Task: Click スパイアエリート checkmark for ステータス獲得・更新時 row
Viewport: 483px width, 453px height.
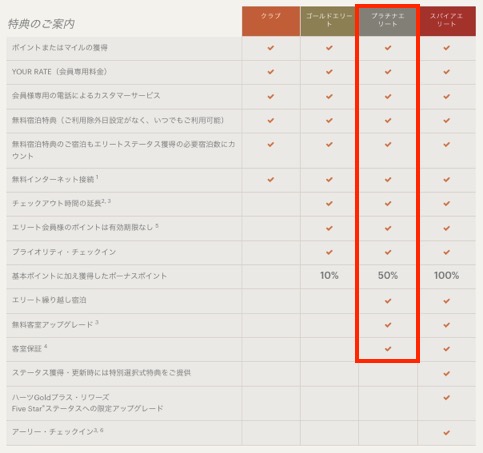Action: click(x=446, y=373)
